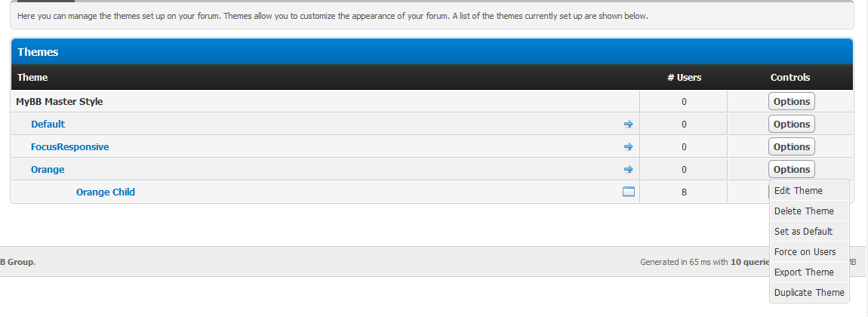The image size is (868, 317).
Task: Click the users count for Orange Child
Action: (x=685, y=192)
